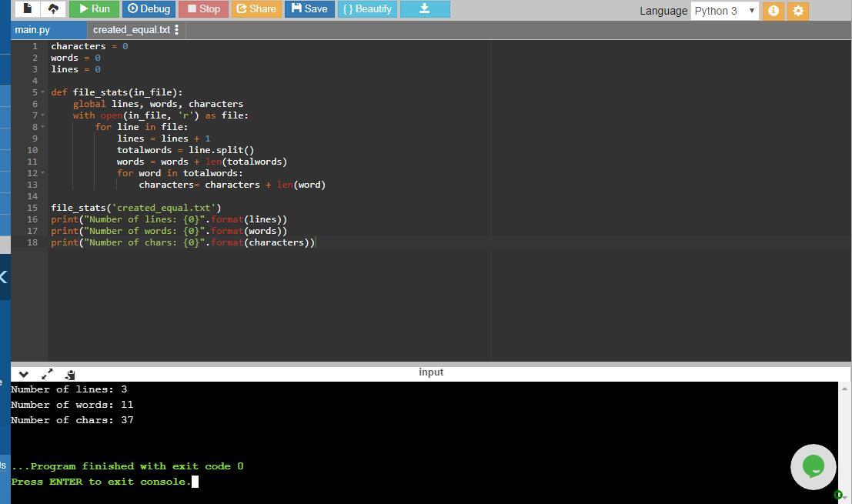The width and height of the screenshot is (852, 504).
Task: Click the new file icon
Action: (27, 9)
